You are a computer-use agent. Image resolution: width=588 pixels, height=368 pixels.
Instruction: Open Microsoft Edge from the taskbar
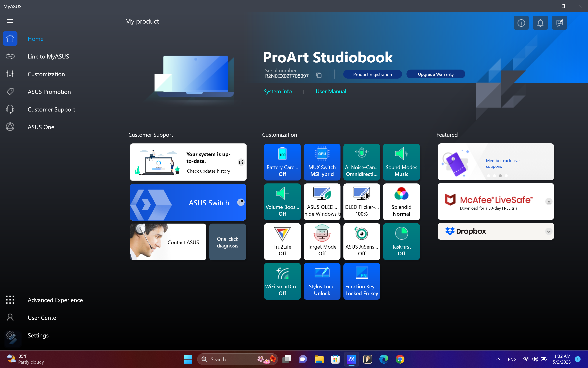point(384,359)
